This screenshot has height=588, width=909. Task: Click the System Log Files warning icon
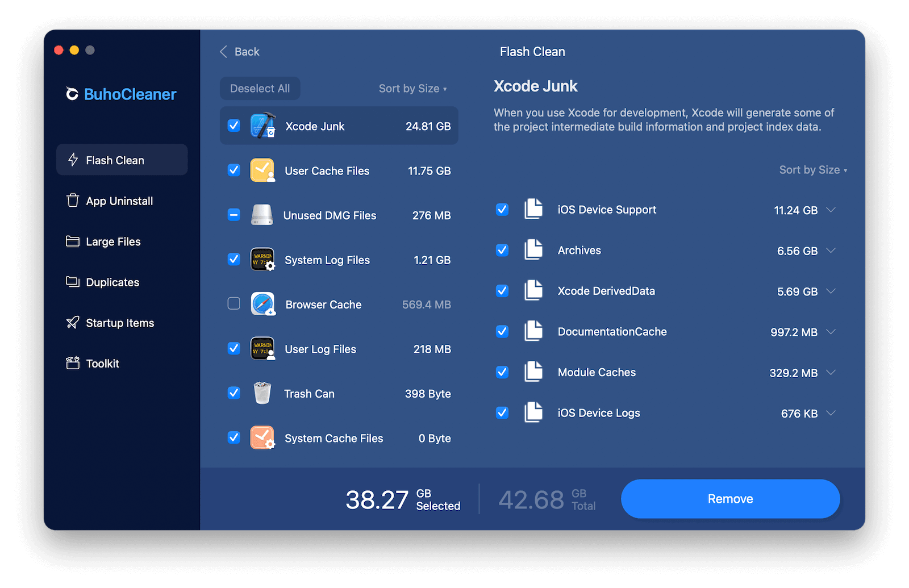[262, 260]
